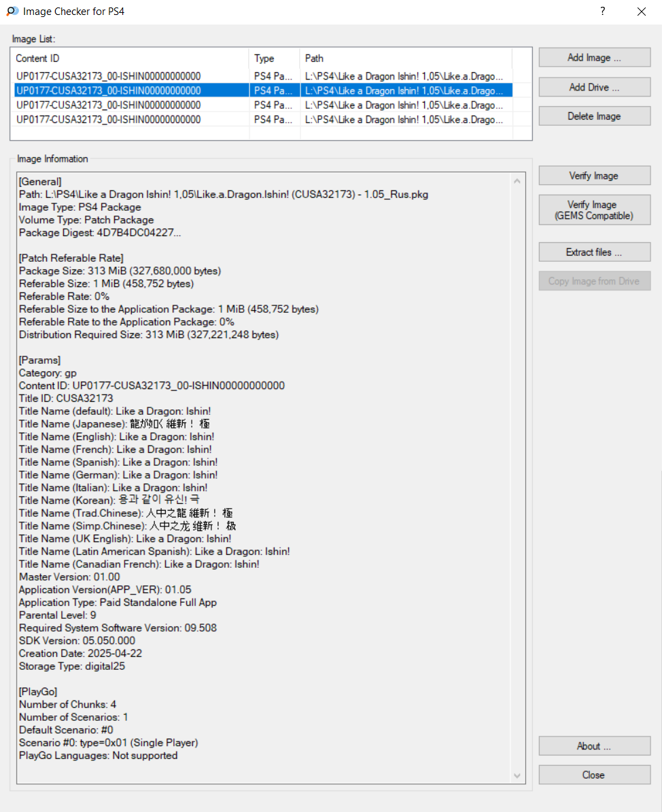Click the help question mark in title bar

(602, 12)
